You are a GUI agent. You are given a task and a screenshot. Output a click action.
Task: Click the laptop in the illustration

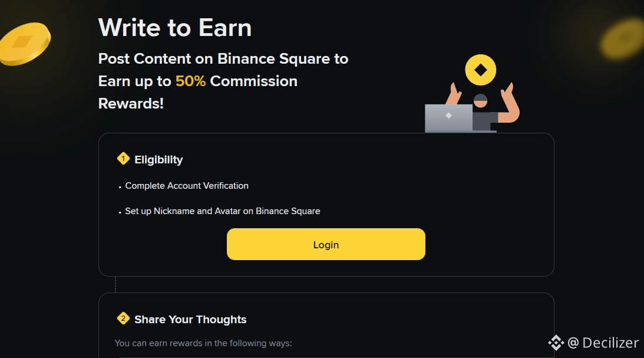[x=449, y=117]
